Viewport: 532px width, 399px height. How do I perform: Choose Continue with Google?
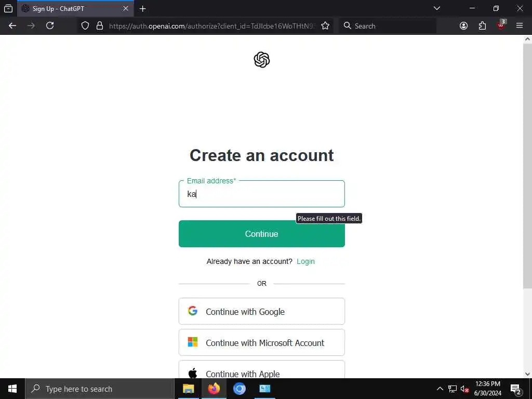pos(262,312)
